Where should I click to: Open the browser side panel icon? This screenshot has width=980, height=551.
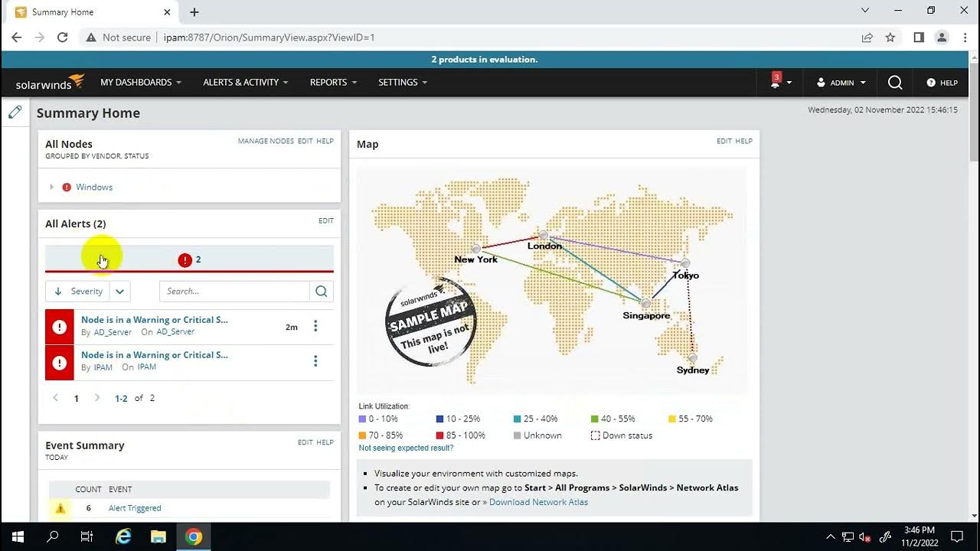919,37
